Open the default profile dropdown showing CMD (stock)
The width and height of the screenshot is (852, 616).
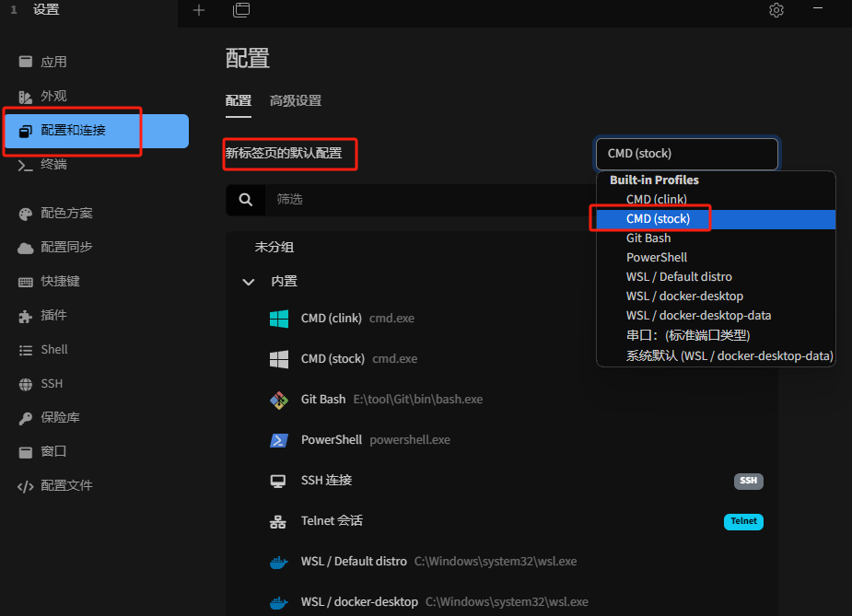(x=686, y=154)
